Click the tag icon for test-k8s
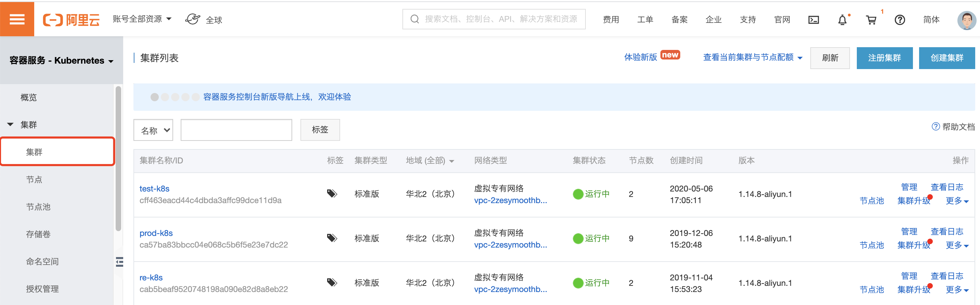The image size is (980, 305). (x=332, y=194)
